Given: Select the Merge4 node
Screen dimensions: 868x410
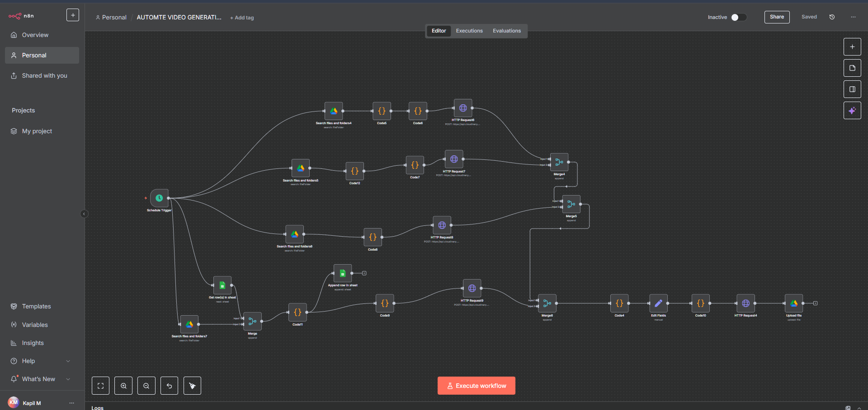Looking at the screenshot, I should (559, 162).
